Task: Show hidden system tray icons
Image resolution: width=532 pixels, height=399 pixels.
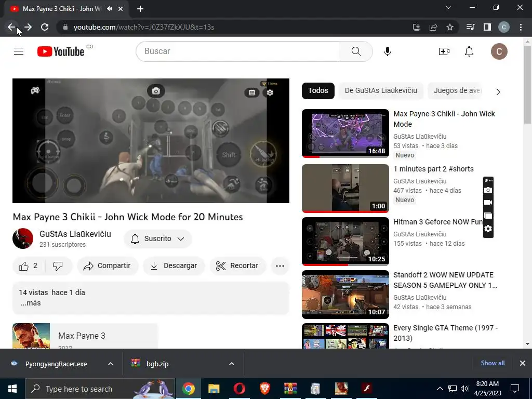Action: (x=440, y=389)
